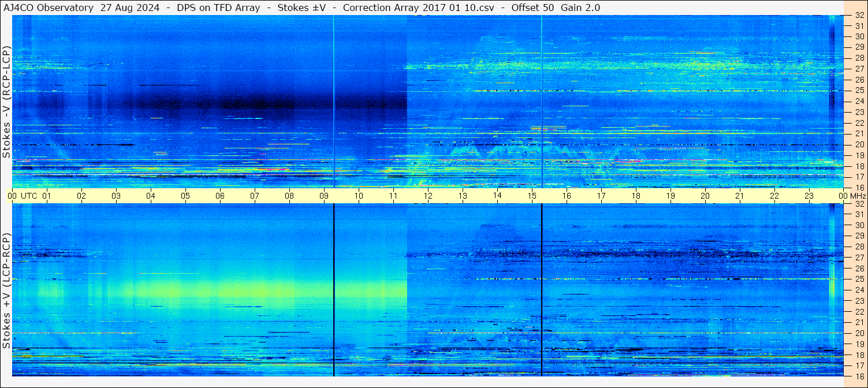868x388 pixels.
Task: Click the 15 hour marker
Action: pos(532,196)
